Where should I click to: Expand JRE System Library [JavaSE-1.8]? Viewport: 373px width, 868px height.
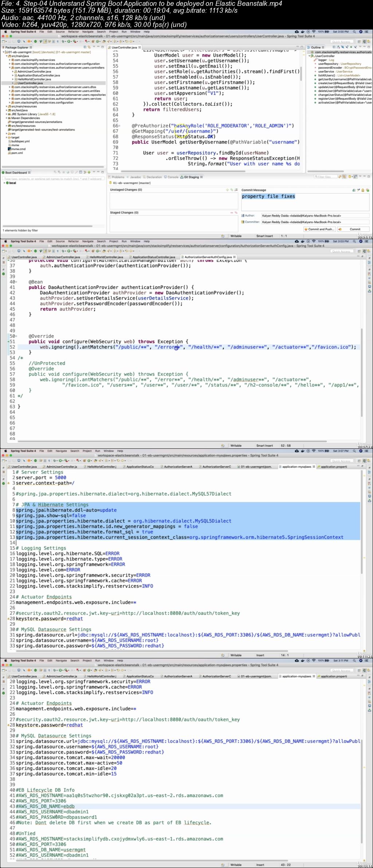point(7,114)
